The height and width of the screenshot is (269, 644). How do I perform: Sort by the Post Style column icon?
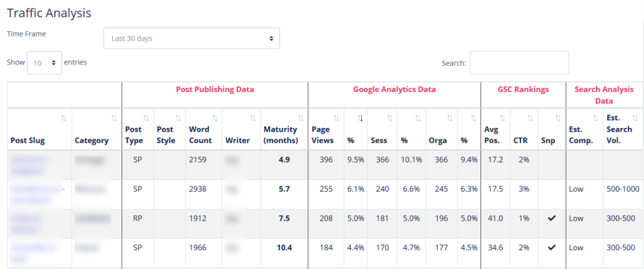178,119
